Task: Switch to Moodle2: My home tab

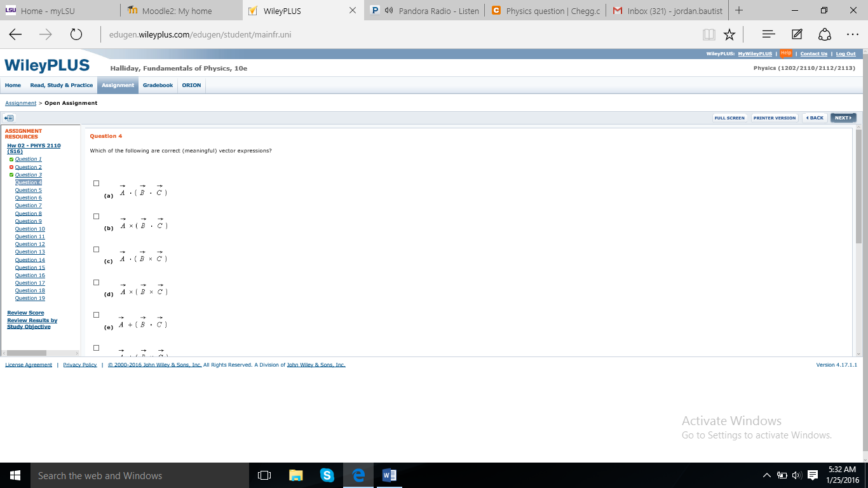Action: pos(181,11)
